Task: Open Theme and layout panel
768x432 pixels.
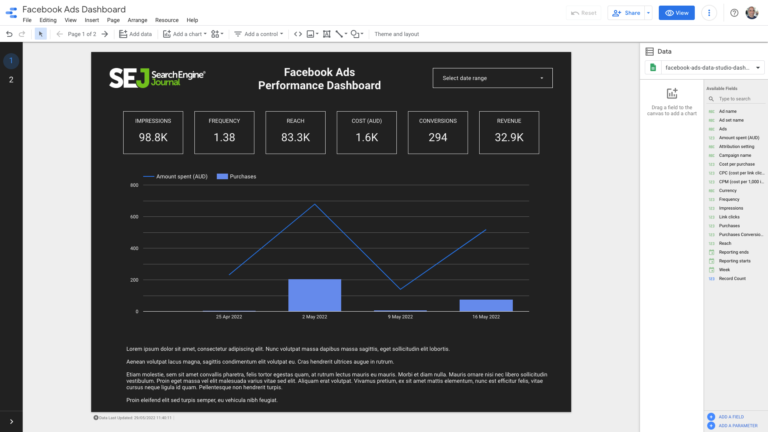Action: tap(397, 34)
